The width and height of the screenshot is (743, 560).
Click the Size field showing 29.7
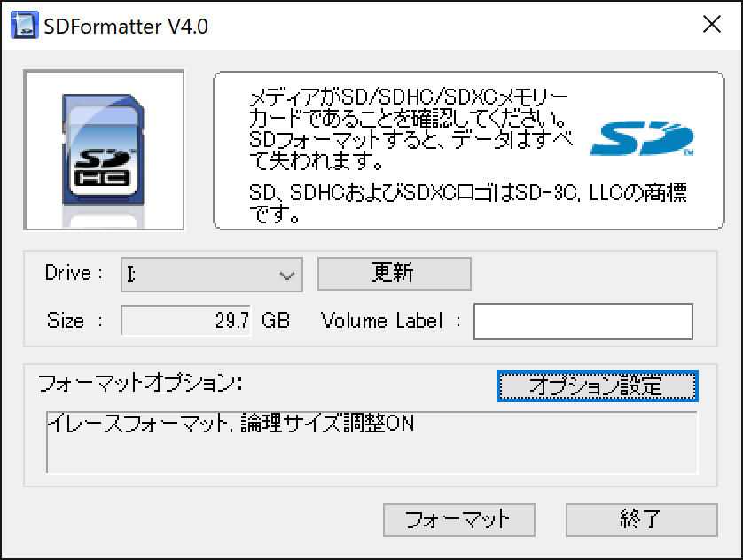(x=186, y=321)
